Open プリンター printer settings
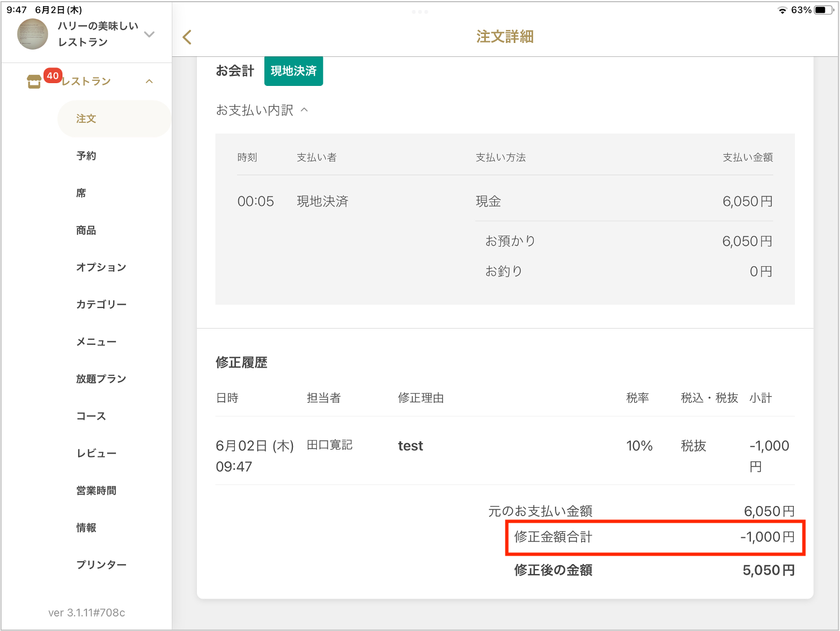Image resolution: width=840 pixels, height=631 pixels. (x=101, y=565)
